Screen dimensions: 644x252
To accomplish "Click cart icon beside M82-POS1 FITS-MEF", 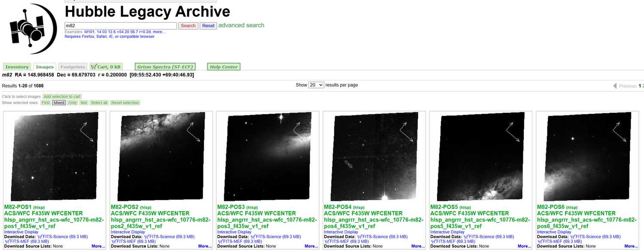I will 7,241.
